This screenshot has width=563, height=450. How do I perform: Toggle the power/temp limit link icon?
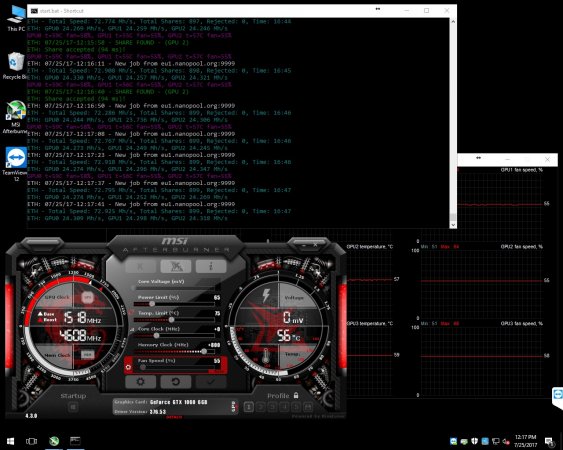pyautogui.click(x=131, y=312)
